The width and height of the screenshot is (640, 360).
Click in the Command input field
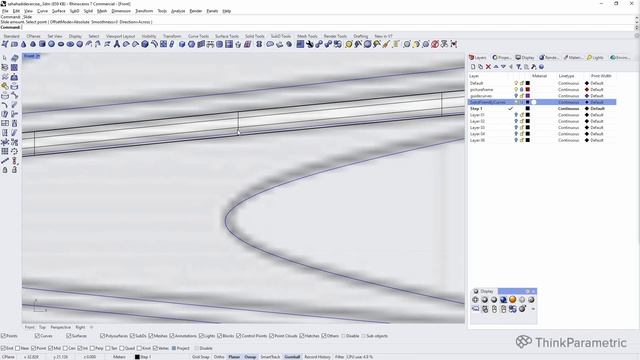click(327, 27)
